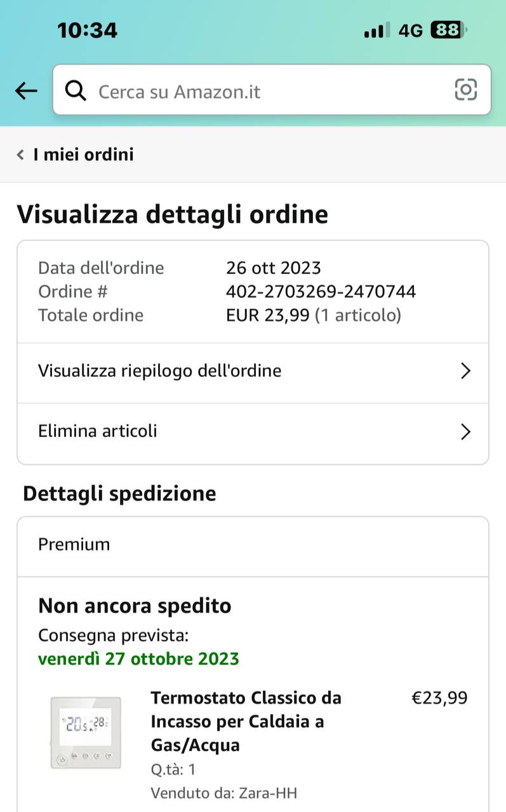
Task: Open Termostato Classico da Incasso product title
Action: [x=246, y=721]
